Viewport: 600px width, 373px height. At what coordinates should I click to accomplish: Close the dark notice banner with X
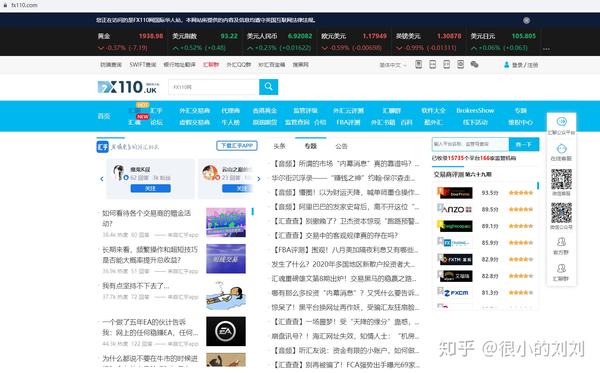527,20
